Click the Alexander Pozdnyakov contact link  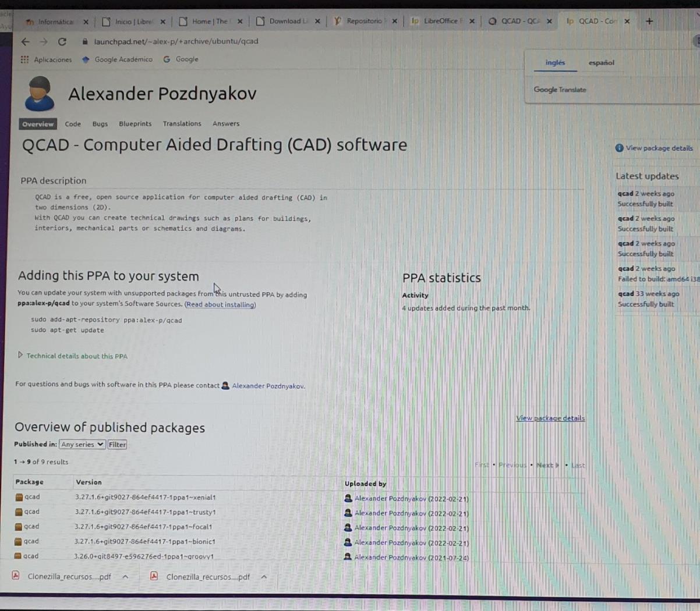pyautogui.click(x=268, y=386)
